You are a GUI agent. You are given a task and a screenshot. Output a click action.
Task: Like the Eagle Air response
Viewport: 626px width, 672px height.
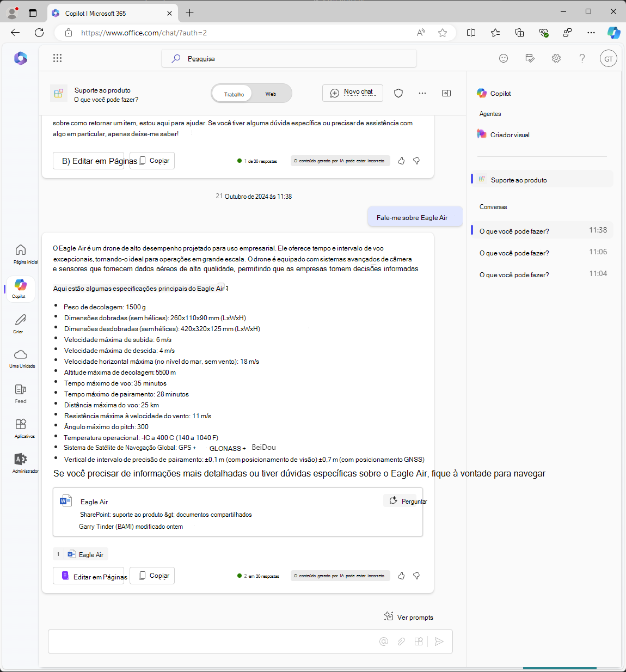click(x=401, y=576)
